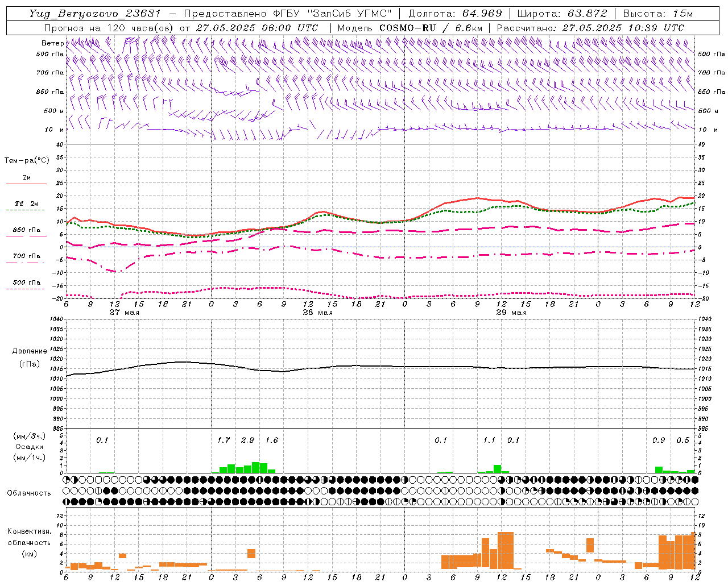The image size is (728, 582).
Task: Click the dashed line sample under Td 2м
Action: [x=26, y=210]
